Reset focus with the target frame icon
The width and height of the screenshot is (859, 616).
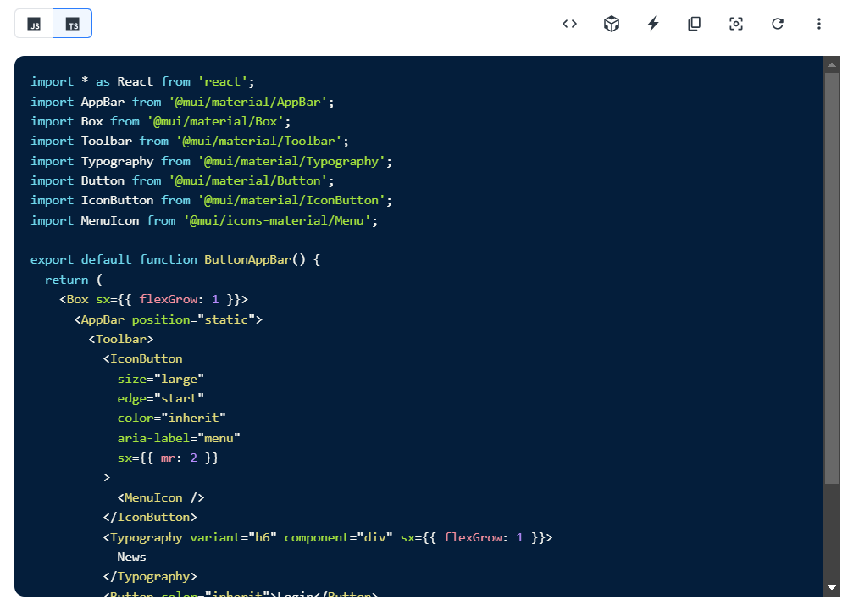click(x=735, y=24)
